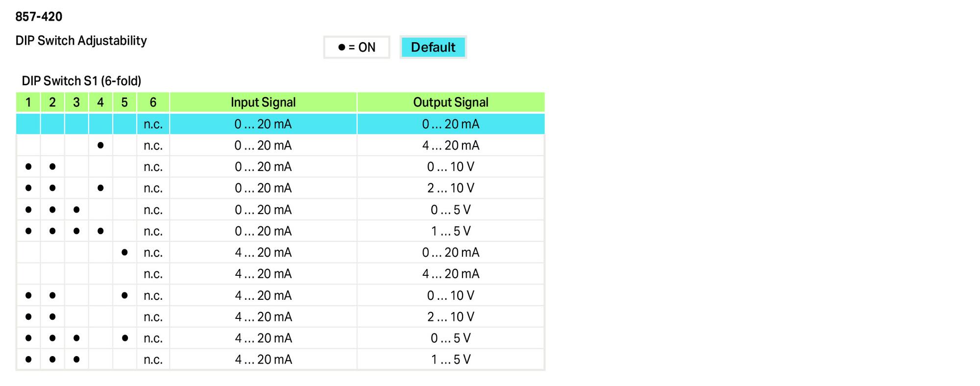Click the switch 4 dot in the 4 ... 20 mA output row
Screen dimensions: 980x386
coord(100,145)
